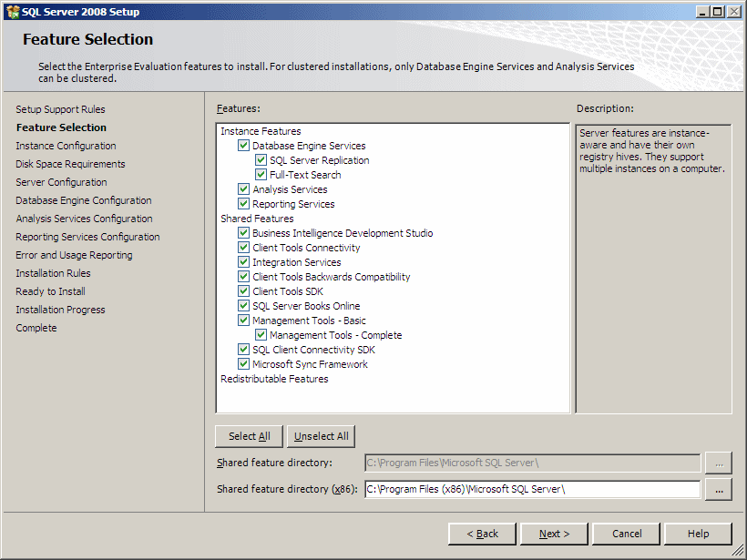Toggle Reporting Services checkbox
The width and height of the screenshot is (747, 560).
243,204
